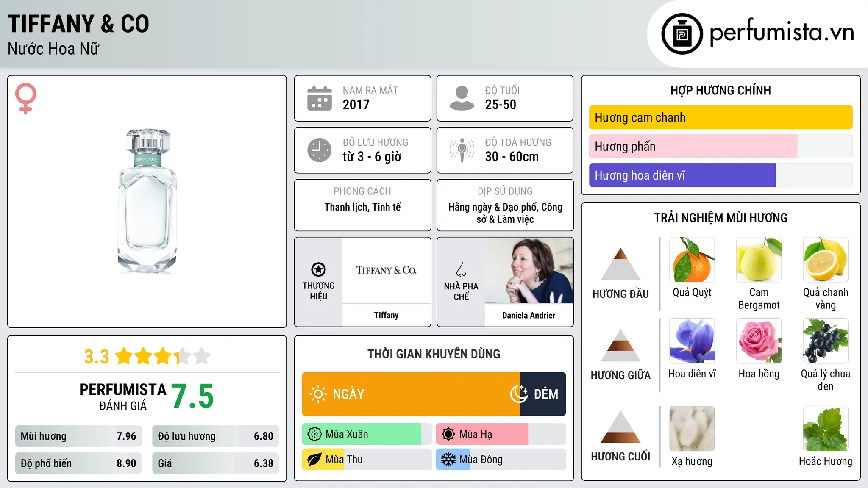Click the 3.3 star rating number
The width and height of the screenshot is (868, 488).
[97, 357]
